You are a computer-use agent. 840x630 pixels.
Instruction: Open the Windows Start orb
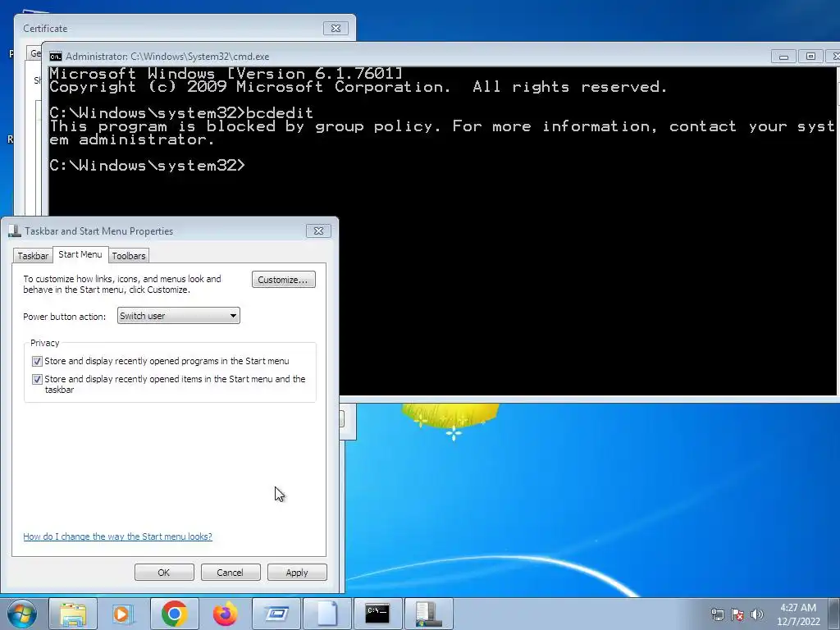pyautogui.click(x=22, y=614)
